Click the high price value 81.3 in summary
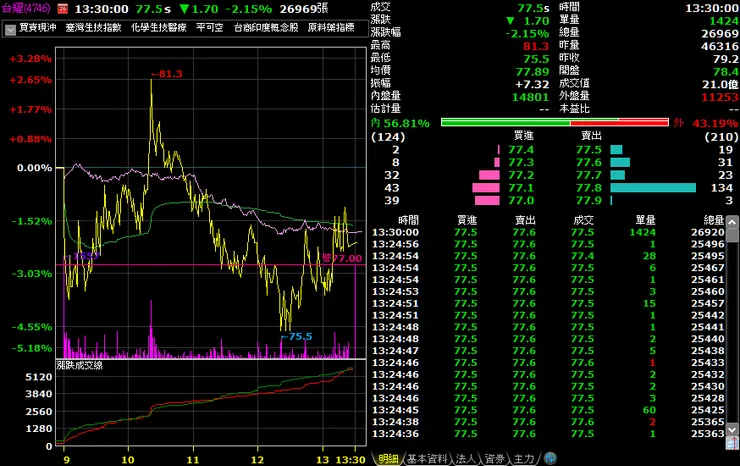The image size is (740, 466). [536, 46]
